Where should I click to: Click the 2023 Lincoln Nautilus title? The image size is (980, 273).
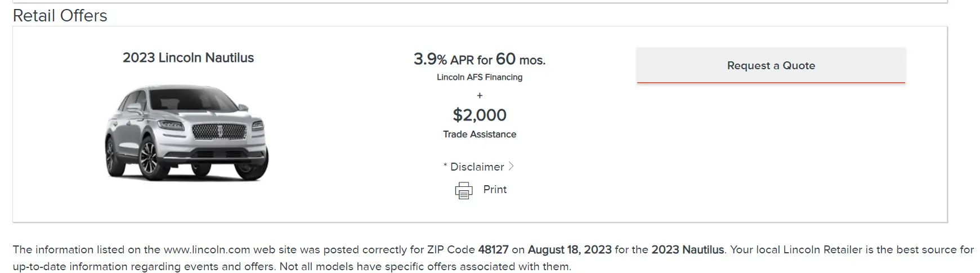pos(188,57)
